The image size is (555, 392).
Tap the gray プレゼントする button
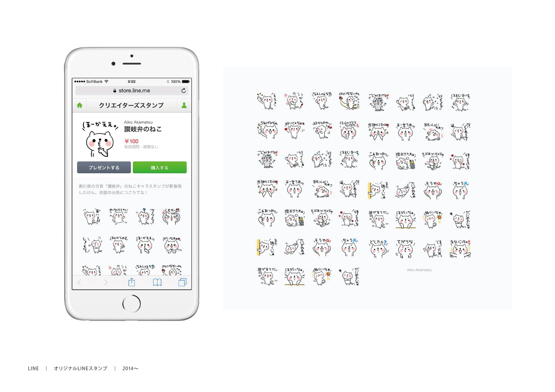click(x=104, y=167)
